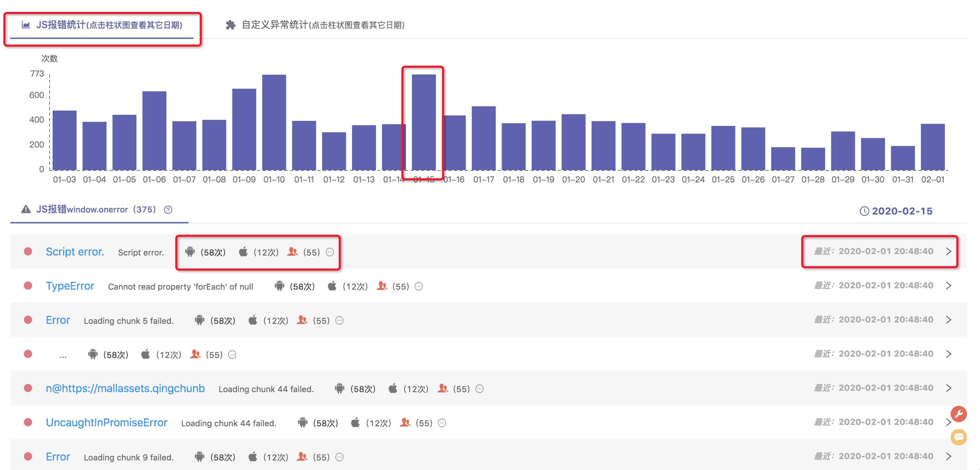This screenshot has height=470, width=980.
Task: Click Android icon in chunk 5 failed row
Action: point(199,320)
